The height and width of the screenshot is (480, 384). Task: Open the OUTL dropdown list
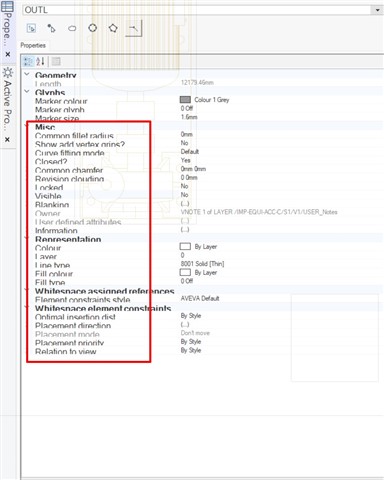(x=377, y=10)
